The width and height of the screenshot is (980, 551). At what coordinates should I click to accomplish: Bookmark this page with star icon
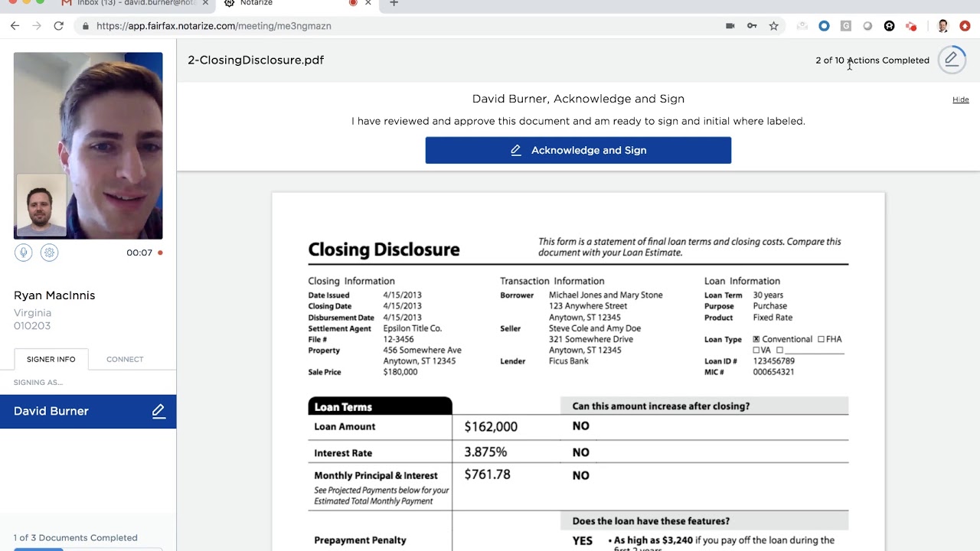point(774,26)
